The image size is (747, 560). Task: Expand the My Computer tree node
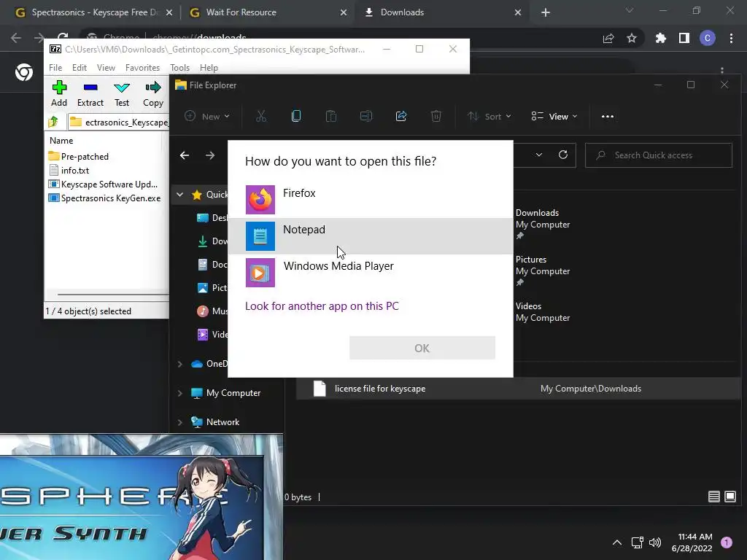tap(179, 393)
